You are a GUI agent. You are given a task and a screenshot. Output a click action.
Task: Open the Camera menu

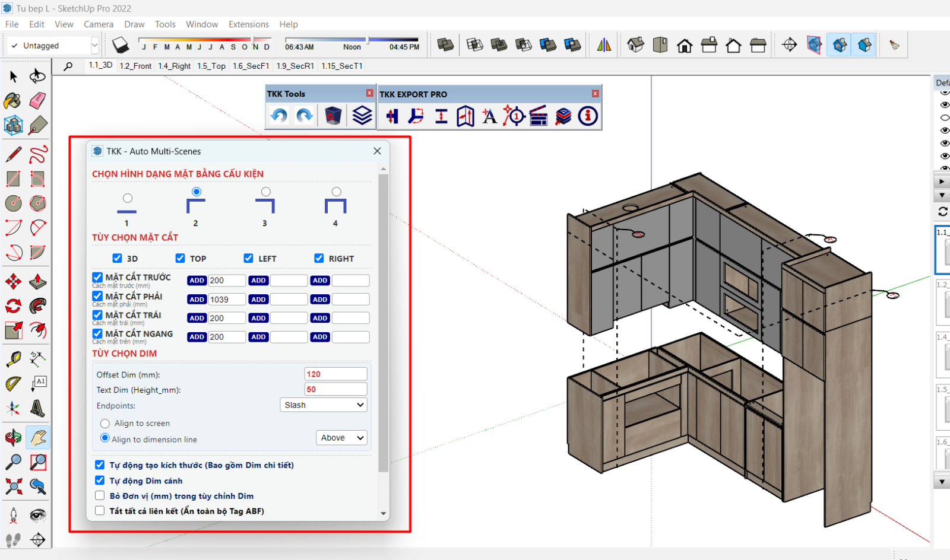(x=99, y=24)
